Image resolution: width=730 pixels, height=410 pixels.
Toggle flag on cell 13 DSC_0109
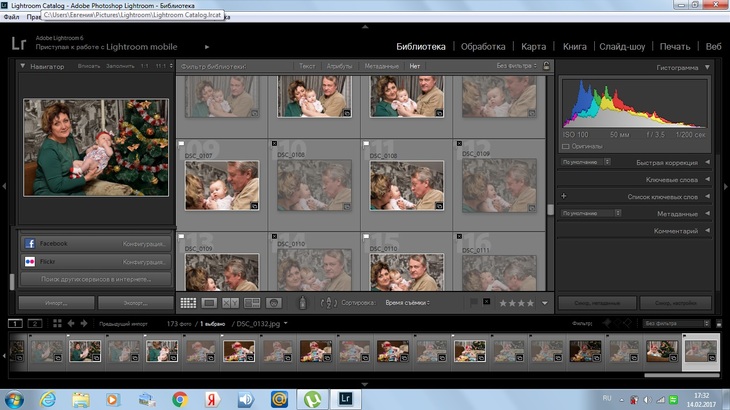[x=182, y=237]
